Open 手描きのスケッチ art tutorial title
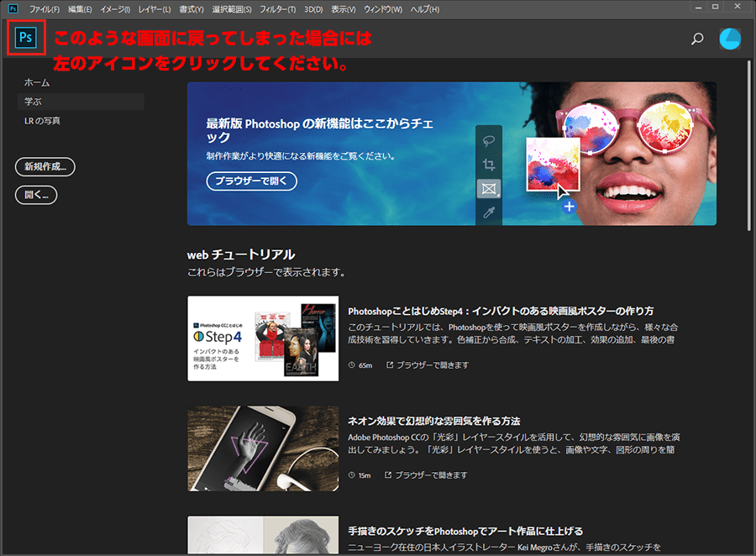Image resolution: width=756 pixels, height=556 pixels. tap(465, 531)
